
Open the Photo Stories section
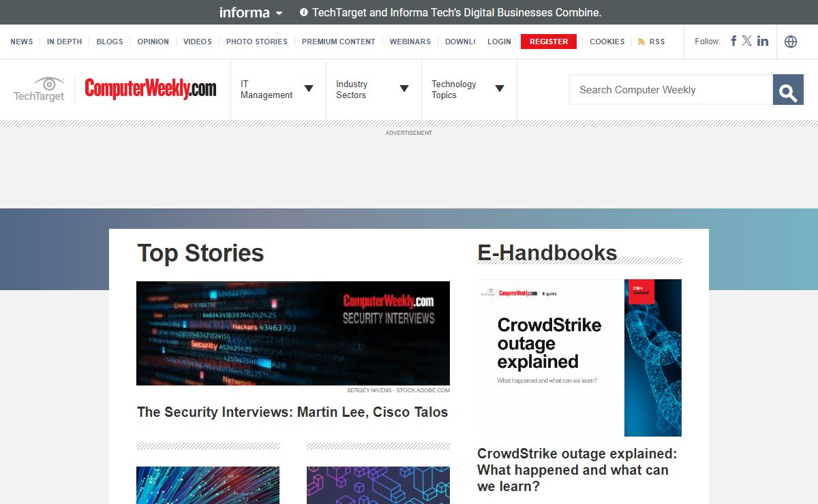pos(257,42)
